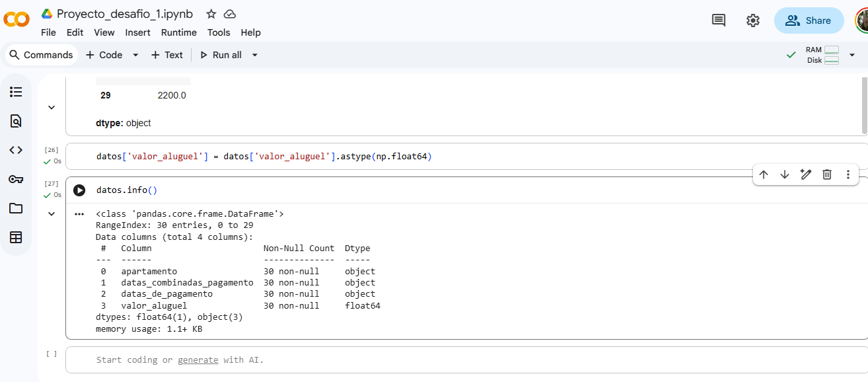
Task: Expand the Code insert dropdown arrow
Action: (135, 55)
